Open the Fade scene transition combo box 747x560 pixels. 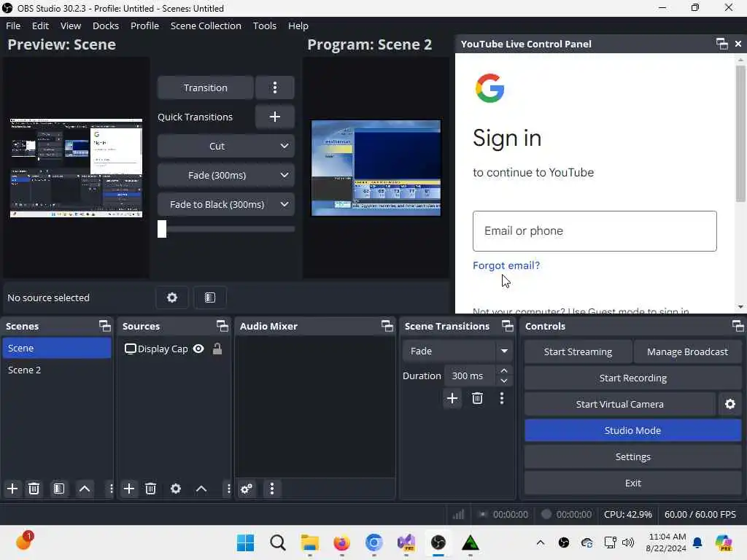coord(457,351)
